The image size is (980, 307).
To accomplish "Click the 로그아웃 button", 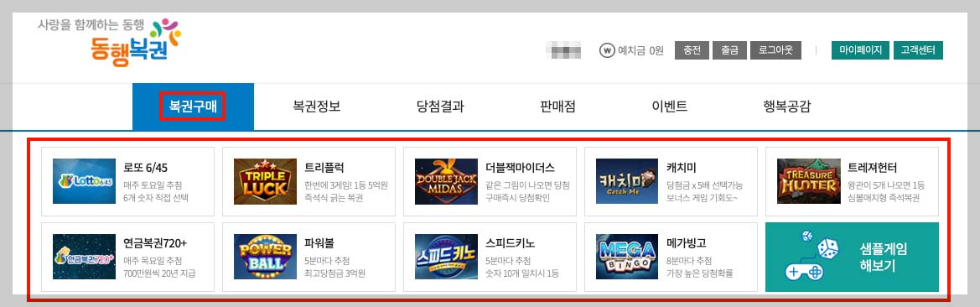I will coord(775,50).
